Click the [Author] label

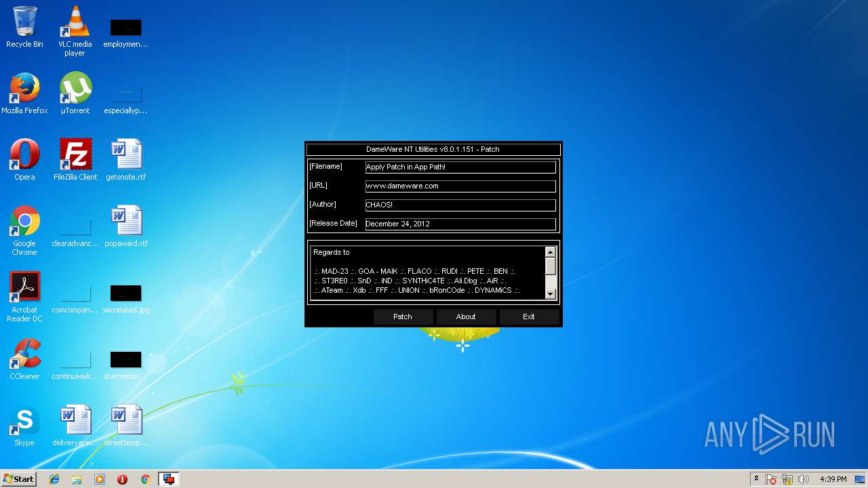[x=322, y=204]
